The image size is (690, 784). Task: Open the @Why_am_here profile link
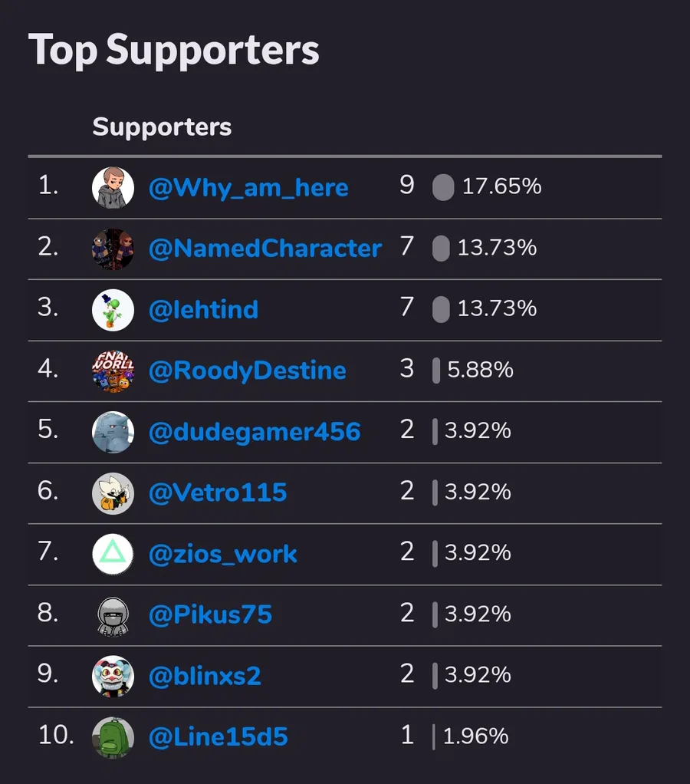coord(248,189)
